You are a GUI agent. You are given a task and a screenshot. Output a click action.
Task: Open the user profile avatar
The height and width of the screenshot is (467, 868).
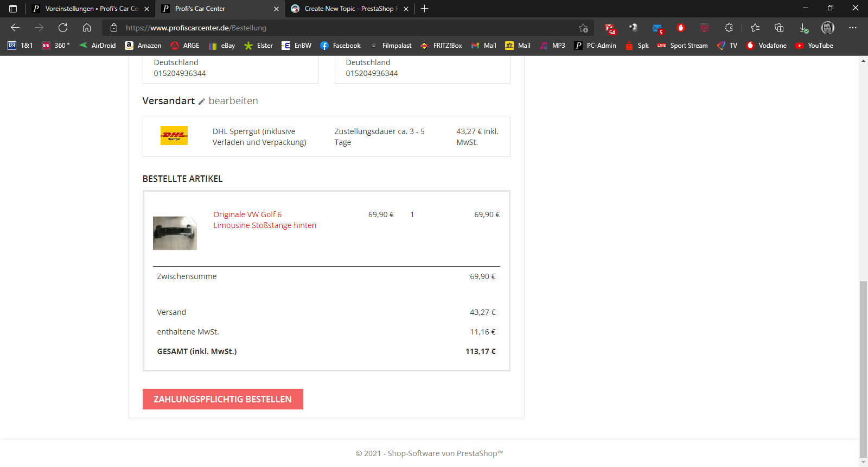point(828,28)
